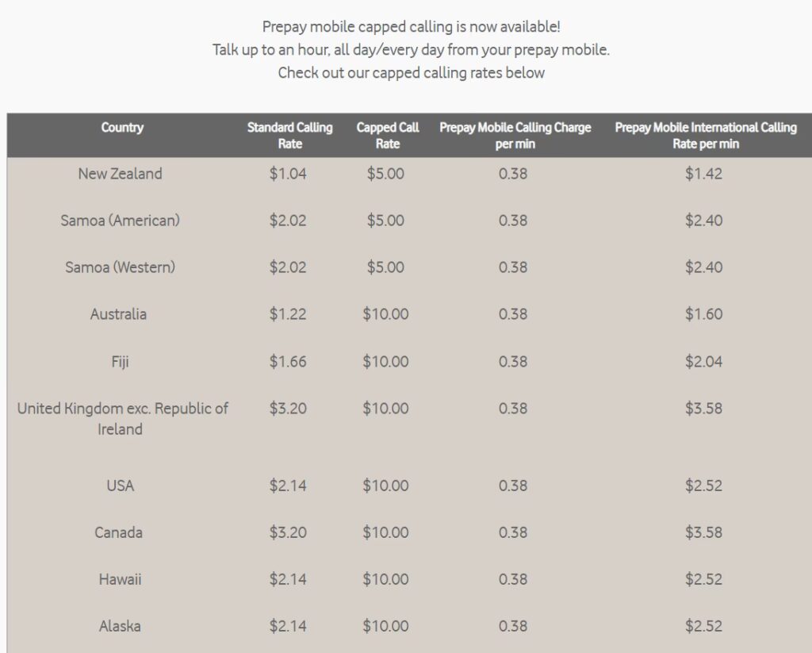Click New Zealand's $1.04 standard rate
812x653 pixels.
point(287,174)
